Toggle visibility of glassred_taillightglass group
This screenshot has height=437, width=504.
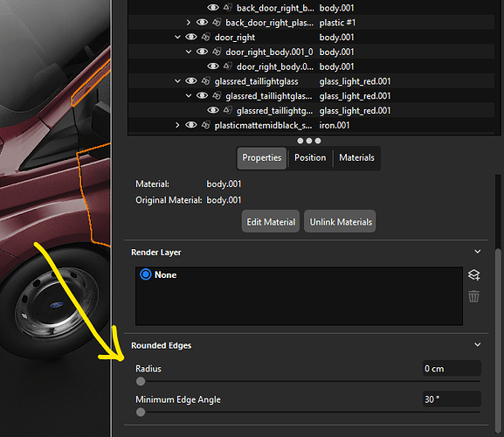click(x=191, y=81)
